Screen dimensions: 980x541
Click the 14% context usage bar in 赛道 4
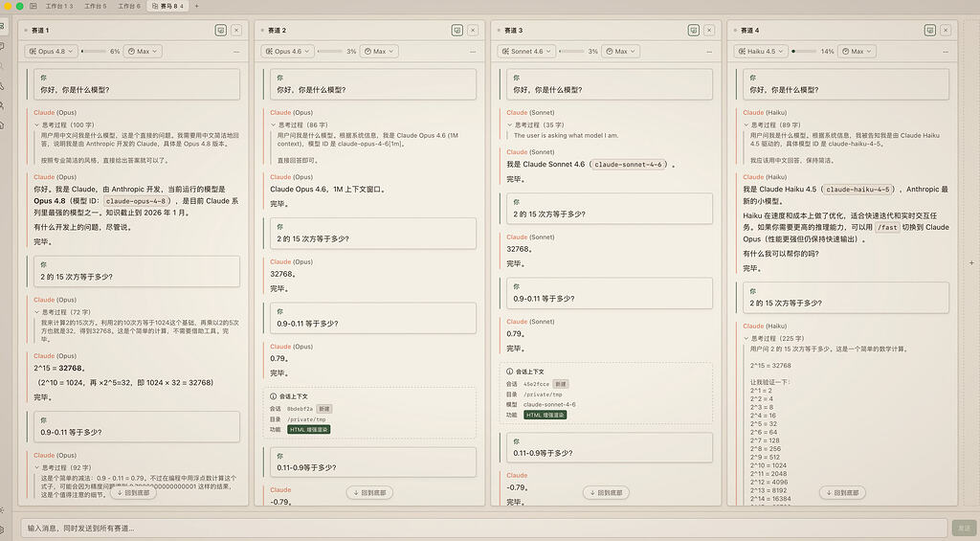(x=804, y=52)
